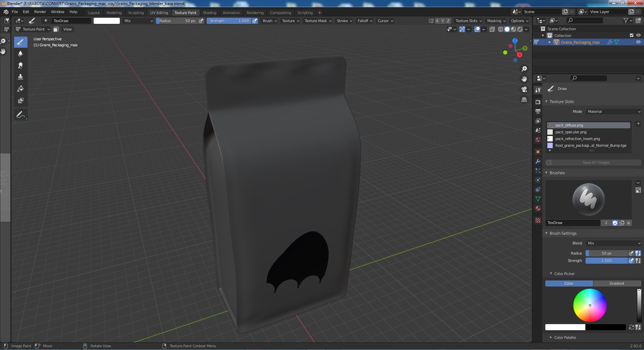Toggle radius pressure sensitivity in header
The image size is (644, 350).
pyautogui.click(x=201, y=21)
